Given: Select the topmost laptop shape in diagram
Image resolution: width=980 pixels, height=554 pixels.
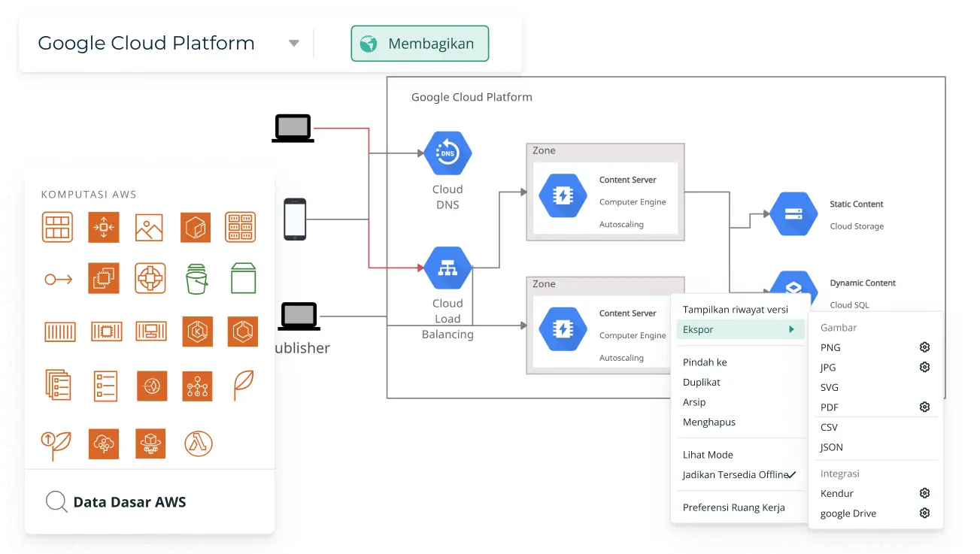Looking at the screenshot, I should coord(293,129).
